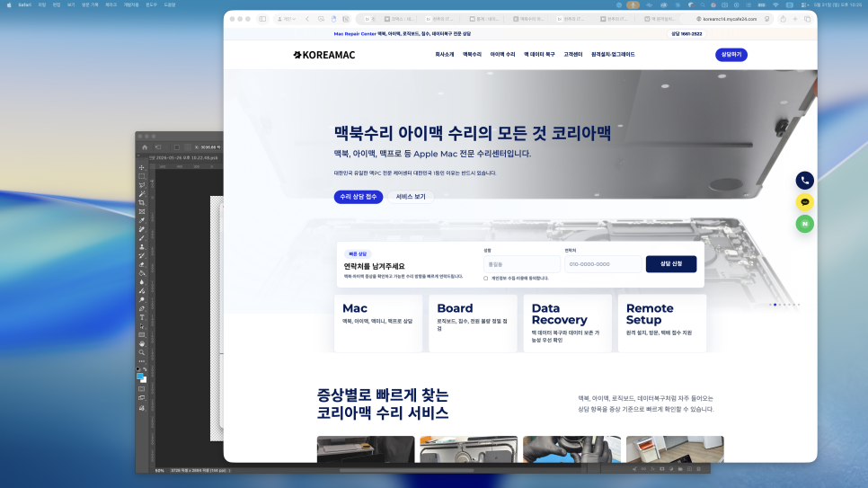Open the 맥 데이터 복구 menu item

(539, 54)
